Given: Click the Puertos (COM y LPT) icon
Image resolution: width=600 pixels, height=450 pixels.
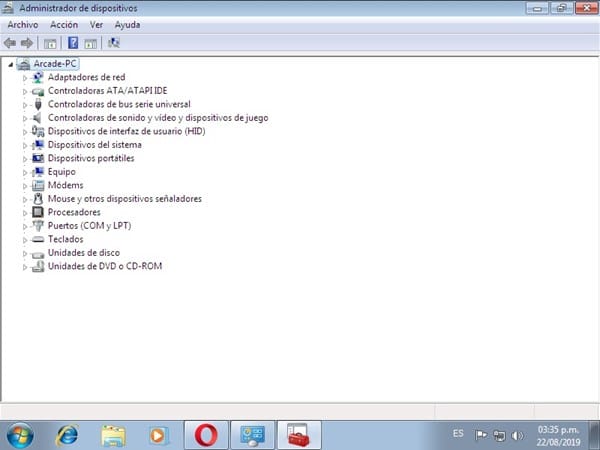Looking at the screenshot, I should coord(38,226).
